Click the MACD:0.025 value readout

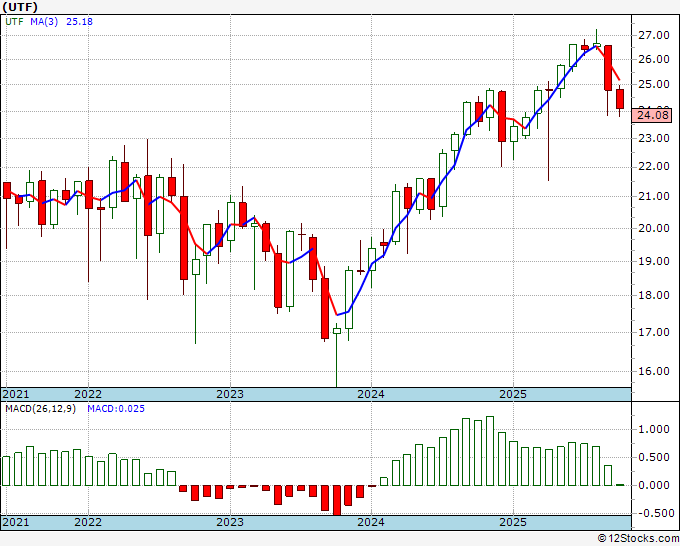(x=116, y=409)
